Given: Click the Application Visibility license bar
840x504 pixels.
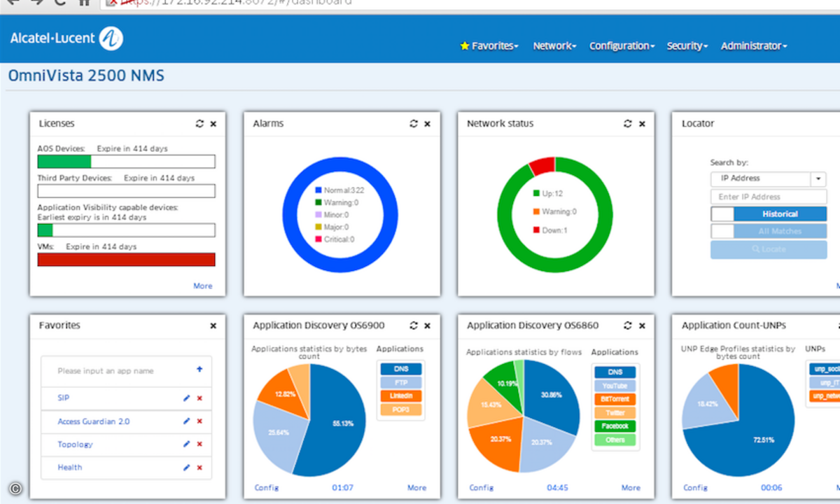Looking at the screenshot, I should point(126,230).
